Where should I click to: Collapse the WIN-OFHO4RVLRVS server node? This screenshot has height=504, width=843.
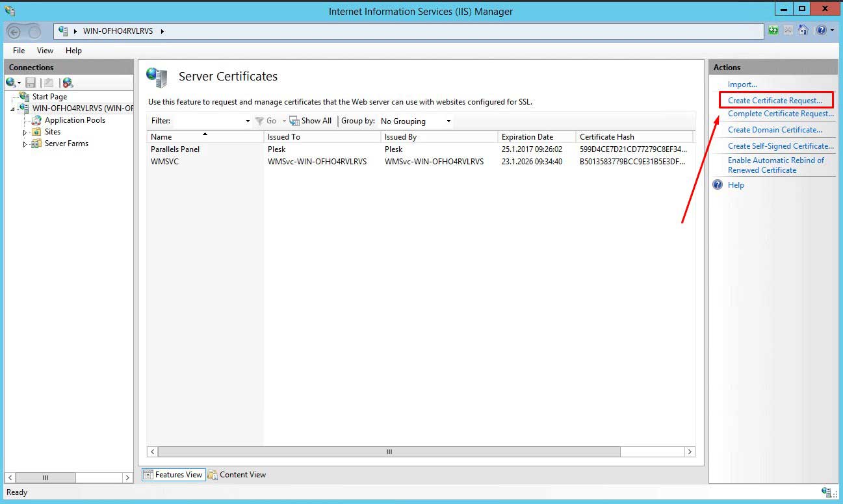point(12,109)
